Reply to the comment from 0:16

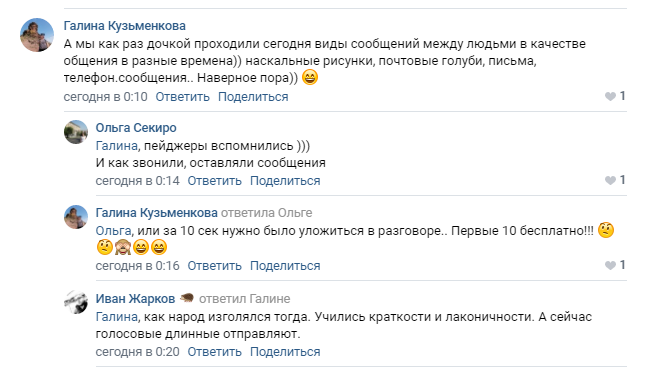click(x=214, y=266)
